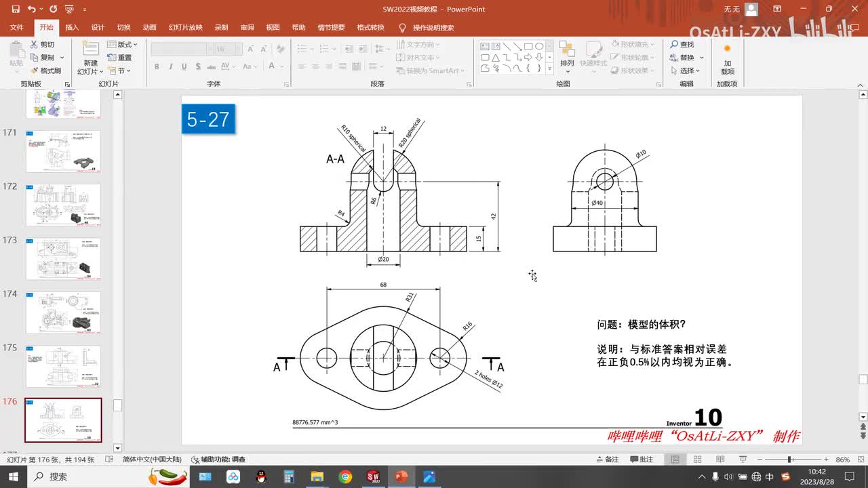Click the zoom in plus button
This screenshot has height=488, width=868.
[825, 459]
